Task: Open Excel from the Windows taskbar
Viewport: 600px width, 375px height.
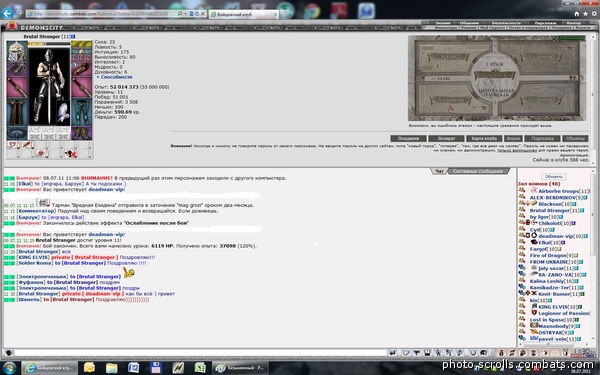Action: point(200,368)
